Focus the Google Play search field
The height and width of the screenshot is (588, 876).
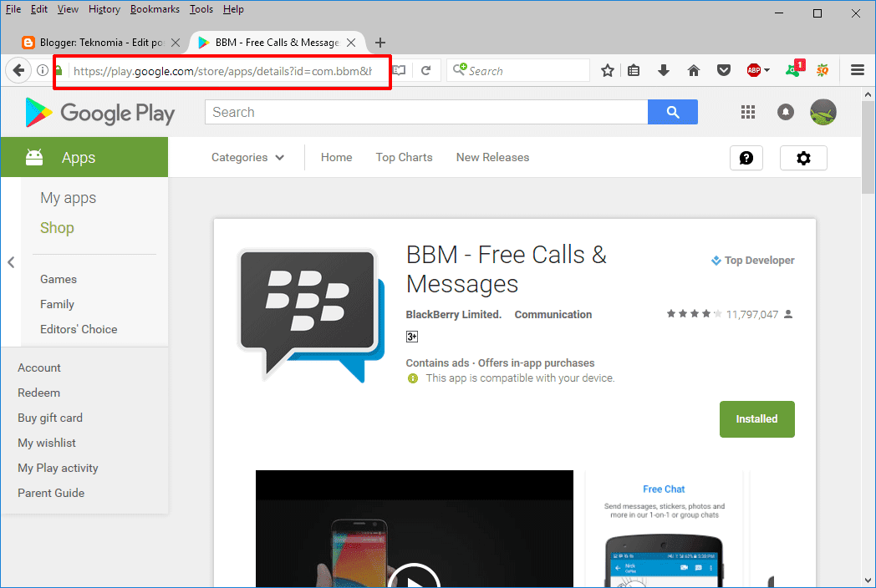(x=426, y=112)
